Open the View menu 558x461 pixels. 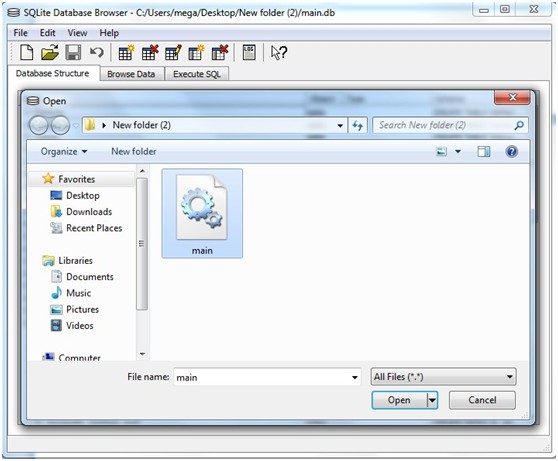(77, 33)
